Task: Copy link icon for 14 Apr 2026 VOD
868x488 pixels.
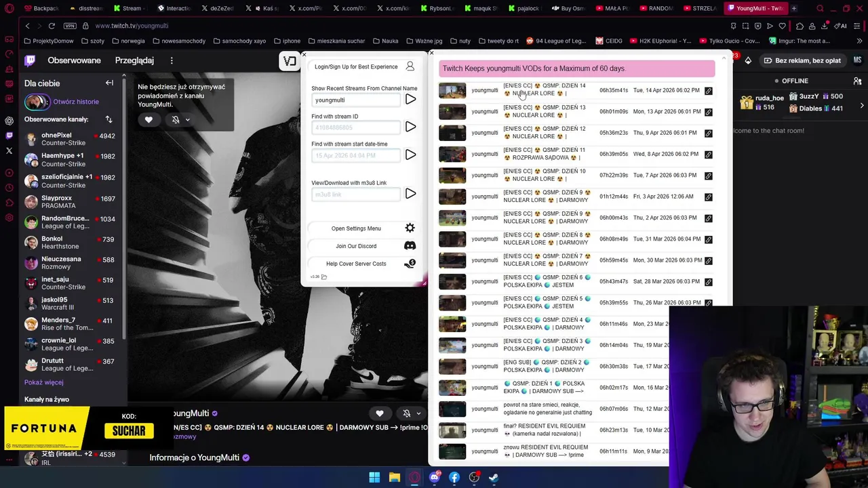Action: point(708,91)
